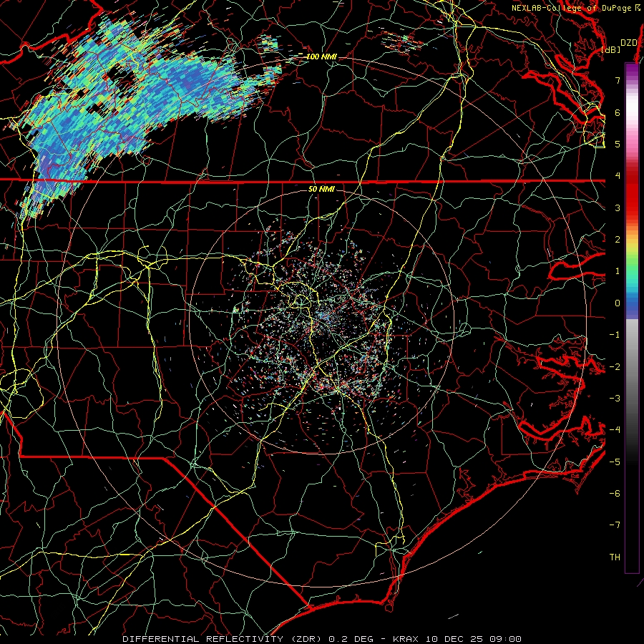Click the color scale bar
Viewport: 644px width, 644px height.
[632, 318]
